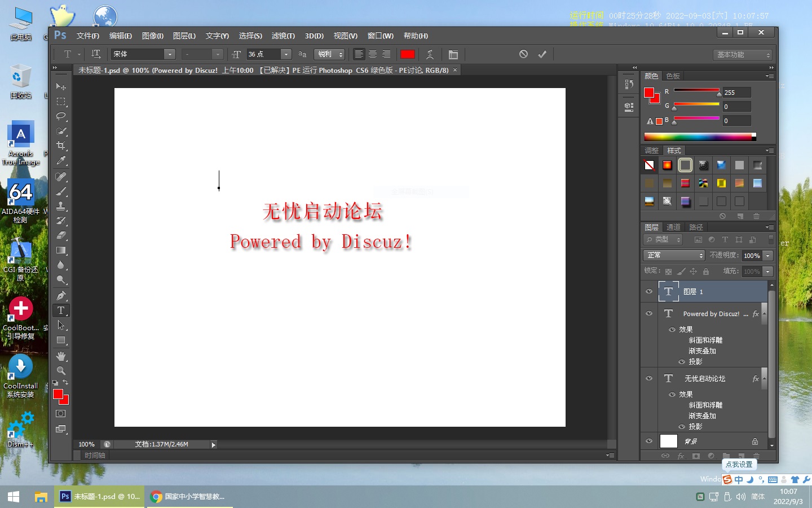Open the anti-aliasing 锐利 dropdown
This screenshot has width=812, height=508.
click(x=329, y=54)
